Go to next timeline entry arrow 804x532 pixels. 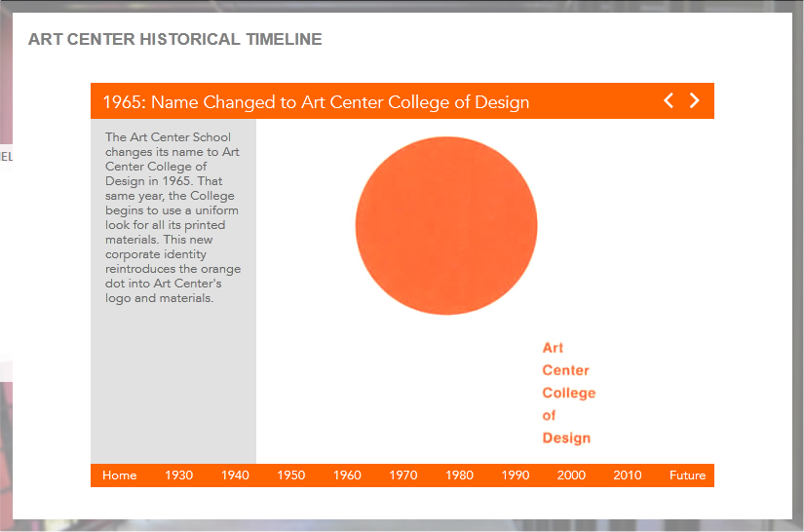pos(694,100)
